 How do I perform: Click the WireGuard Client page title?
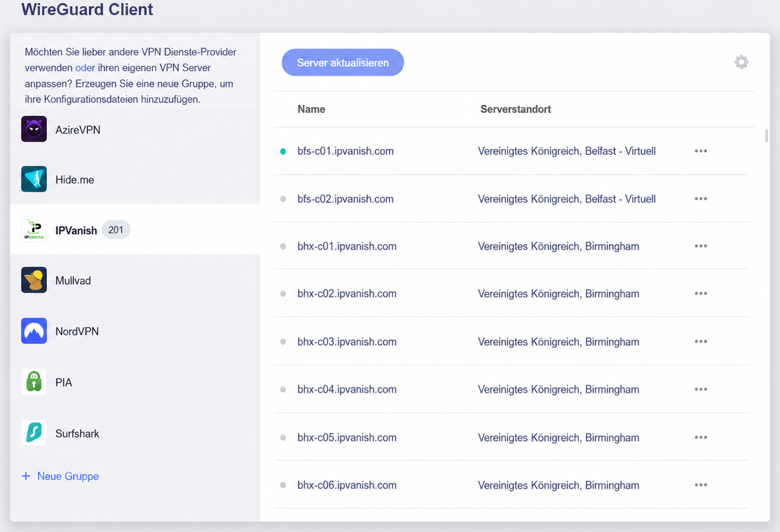[x=87, y=9]
